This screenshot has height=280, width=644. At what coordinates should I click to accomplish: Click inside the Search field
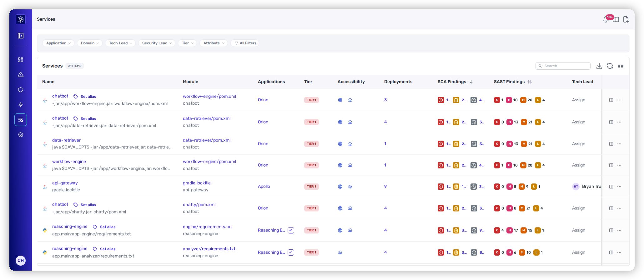pos(563,66)
